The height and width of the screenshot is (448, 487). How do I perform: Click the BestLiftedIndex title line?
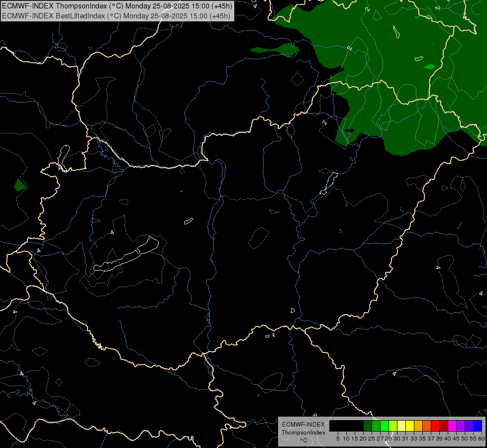(116, 15)
